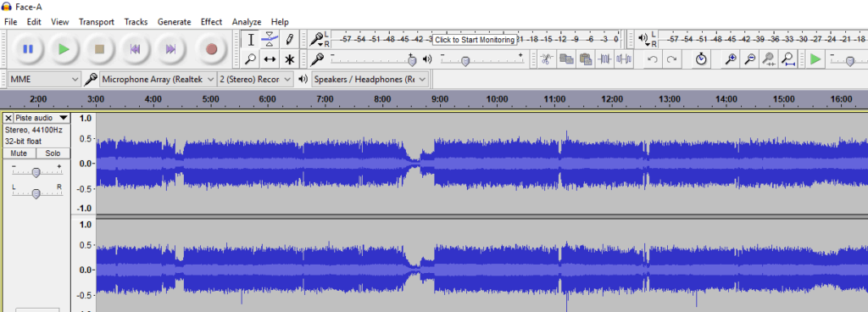The image size is (868, 312).
Task: Choose the Time Shift tool
Action: (270, 58)
